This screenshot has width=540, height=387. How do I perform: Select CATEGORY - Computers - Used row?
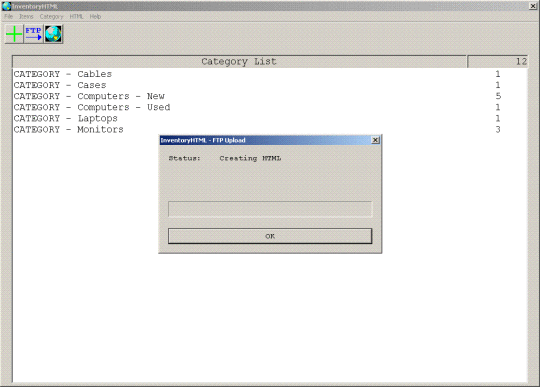coord(270,107)
